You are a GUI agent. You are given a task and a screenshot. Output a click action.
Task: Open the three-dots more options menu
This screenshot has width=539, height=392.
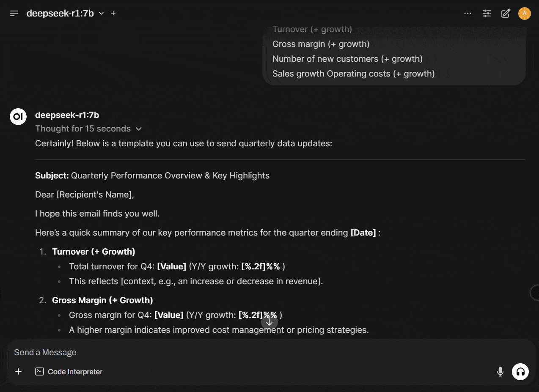point(467,14)
